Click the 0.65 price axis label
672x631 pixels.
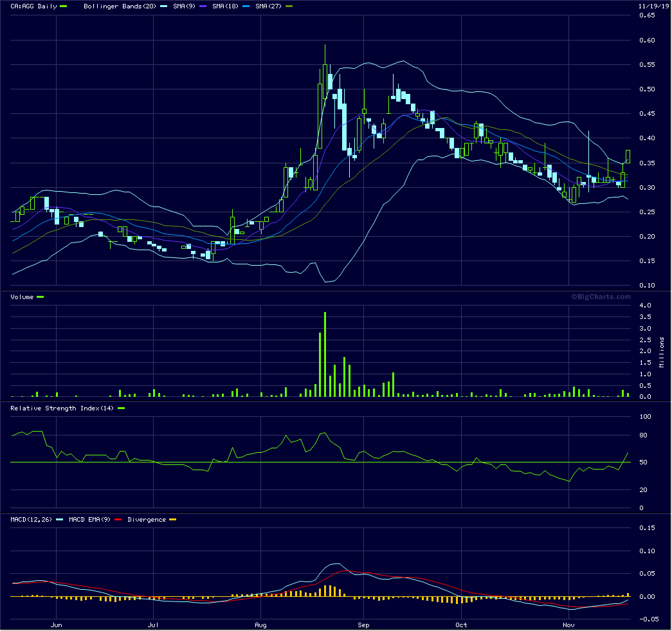646,15
